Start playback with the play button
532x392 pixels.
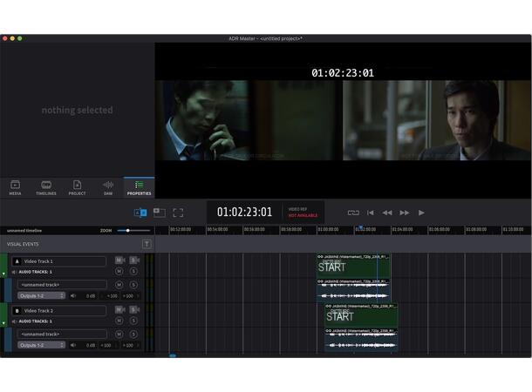[421, 213]
